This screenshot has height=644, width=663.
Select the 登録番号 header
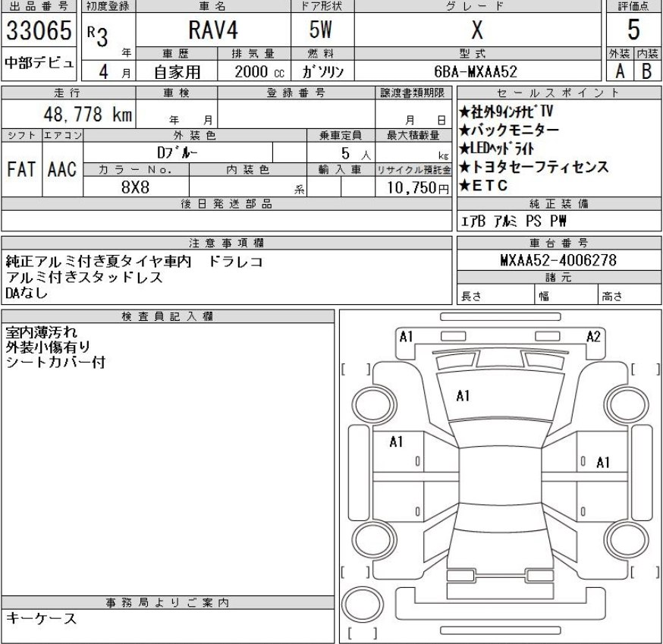pyautogui.click(x=296, y=93)
